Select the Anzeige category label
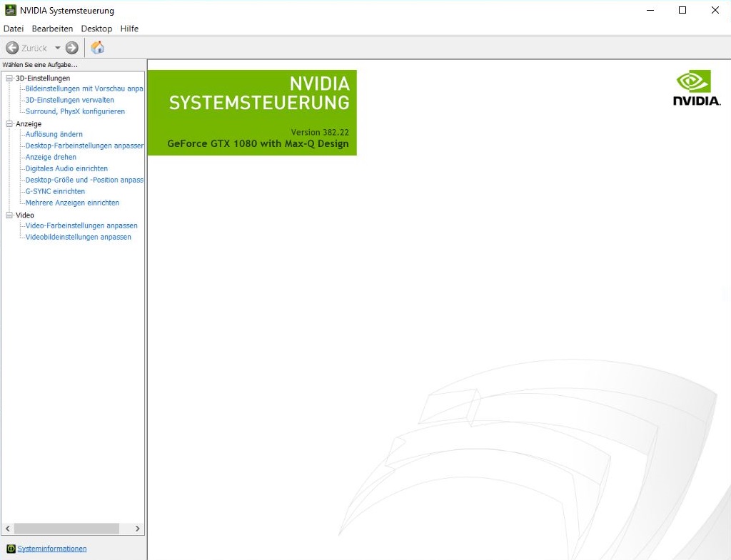The height and width of the screenshot is (560, 731). 29,124
